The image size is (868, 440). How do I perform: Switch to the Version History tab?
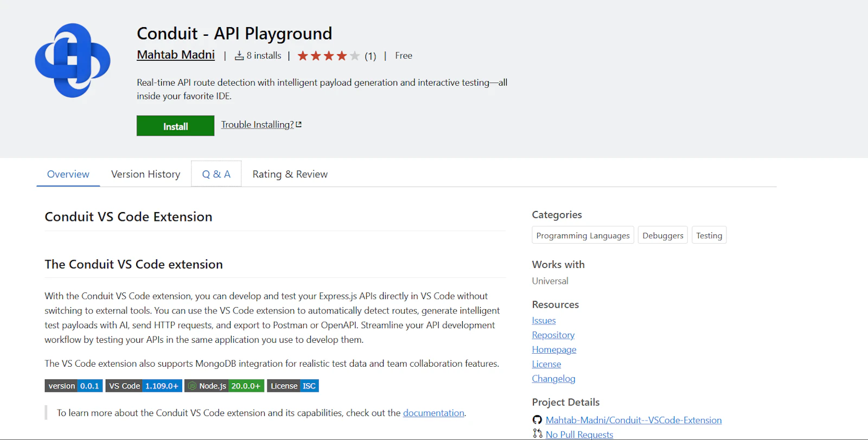click(x=145, y=174)
